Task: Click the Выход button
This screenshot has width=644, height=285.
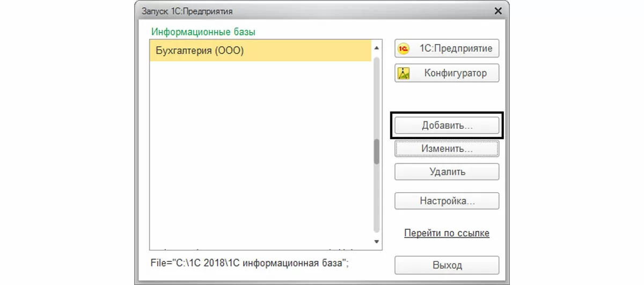Action: click(x=447, y=265)
